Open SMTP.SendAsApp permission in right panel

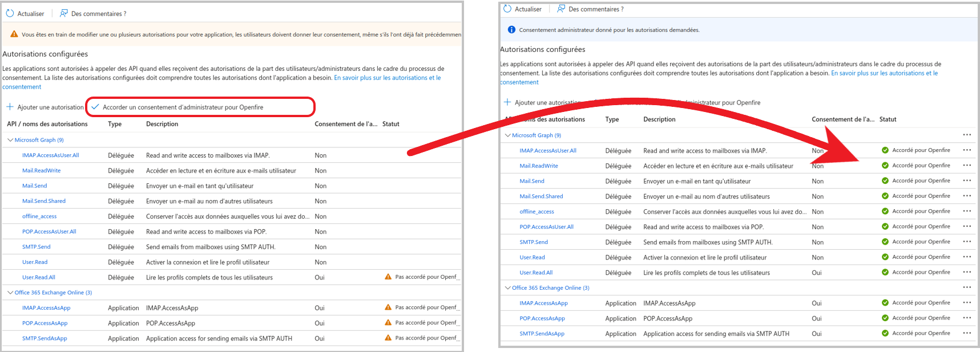point(542,334)
